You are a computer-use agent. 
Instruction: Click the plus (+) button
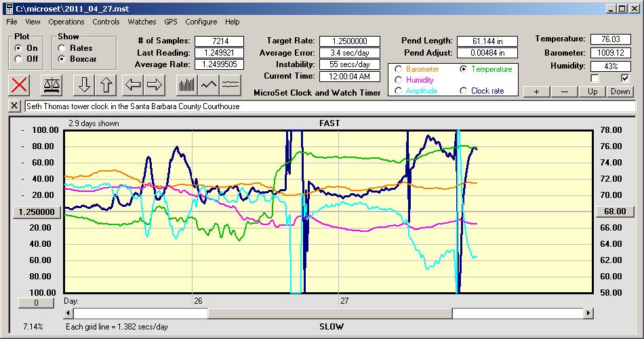[536, 92]
